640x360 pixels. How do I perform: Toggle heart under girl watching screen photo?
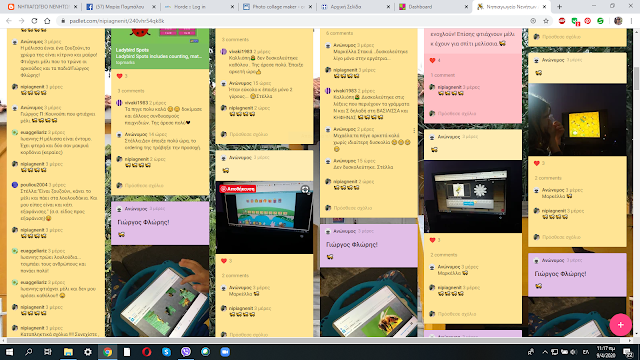pyautogui.click(x=537, y=163)
